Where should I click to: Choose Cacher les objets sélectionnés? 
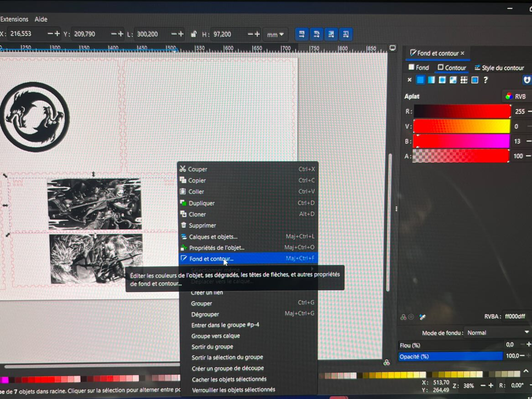pos(248,379)
